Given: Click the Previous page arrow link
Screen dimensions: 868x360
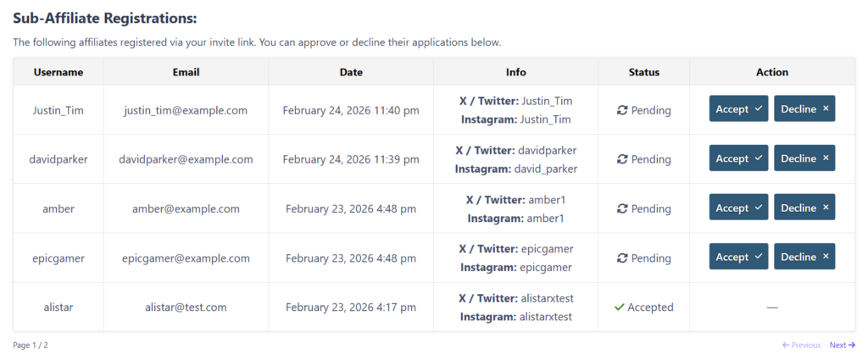Looking at the screenshot, I should pos(801,345).
